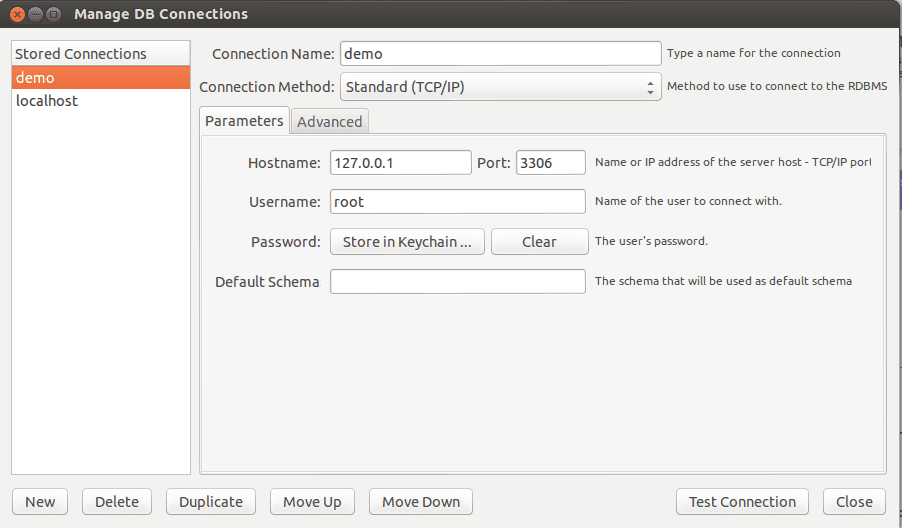Click the Close button at bottom
The height and width of the screenshot is (528, 902).
[x=854, y=502]
